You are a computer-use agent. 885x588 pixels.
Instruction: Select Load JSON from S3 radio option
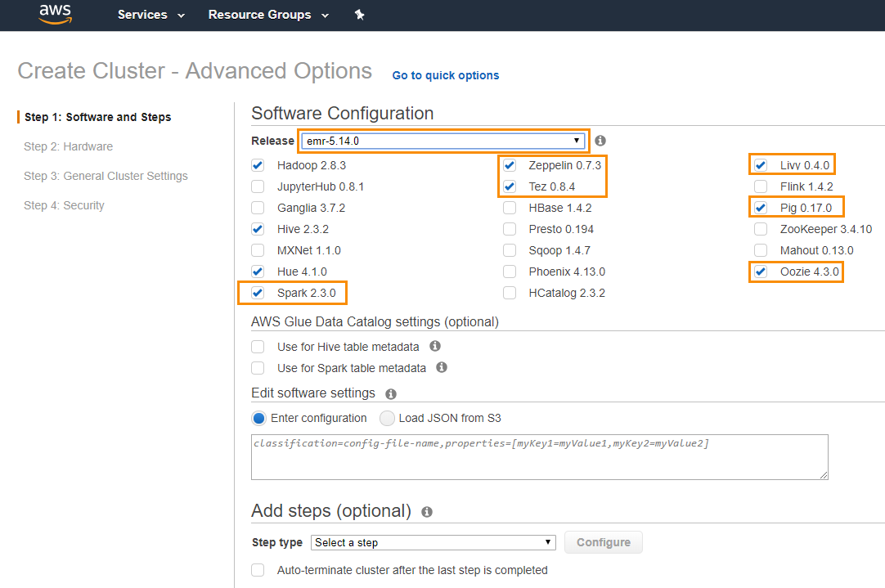[x=387, y=418]
